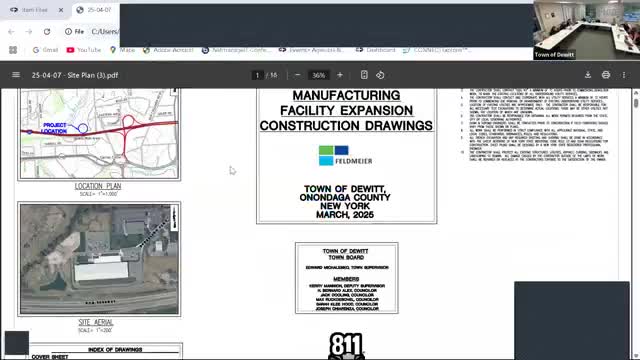Zoom out of the PDF
The width and height of the screenshot is (640, 360).
298,75
